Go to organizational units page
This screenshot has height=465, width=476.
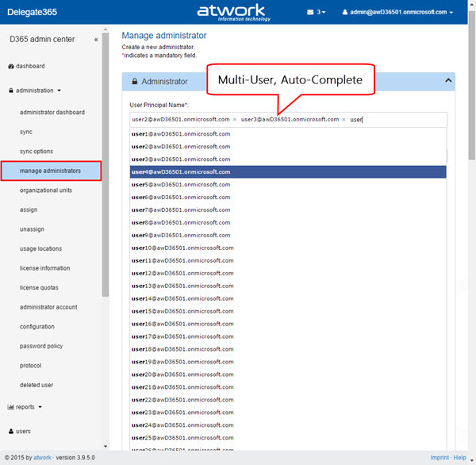[x=46, y=190]
